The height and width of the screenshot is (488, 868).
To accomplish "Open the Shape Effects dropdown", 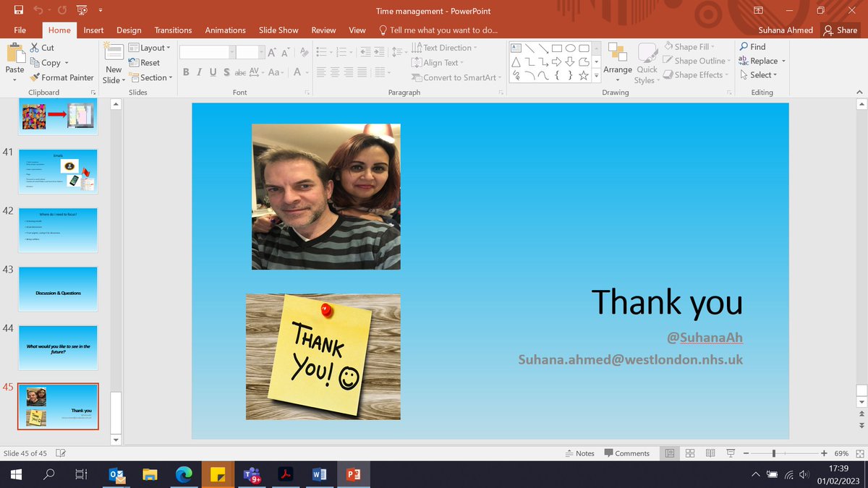I will [x=696, y=74].
